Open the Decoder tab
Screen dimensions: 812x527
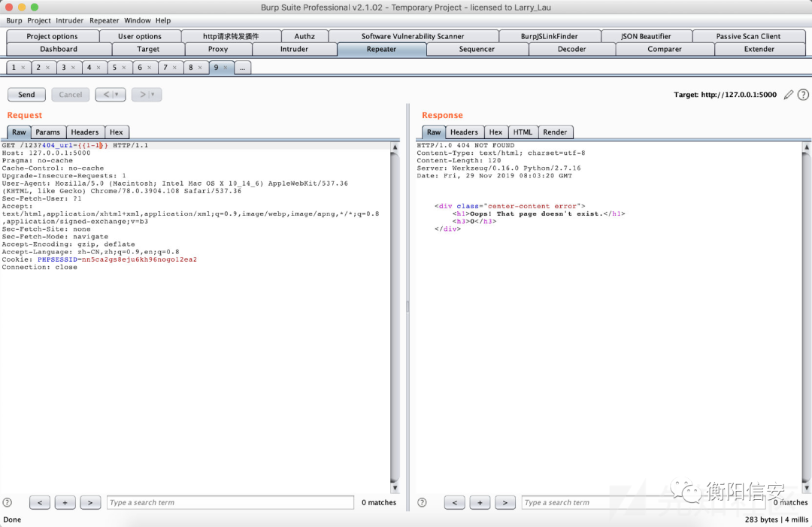571,49
